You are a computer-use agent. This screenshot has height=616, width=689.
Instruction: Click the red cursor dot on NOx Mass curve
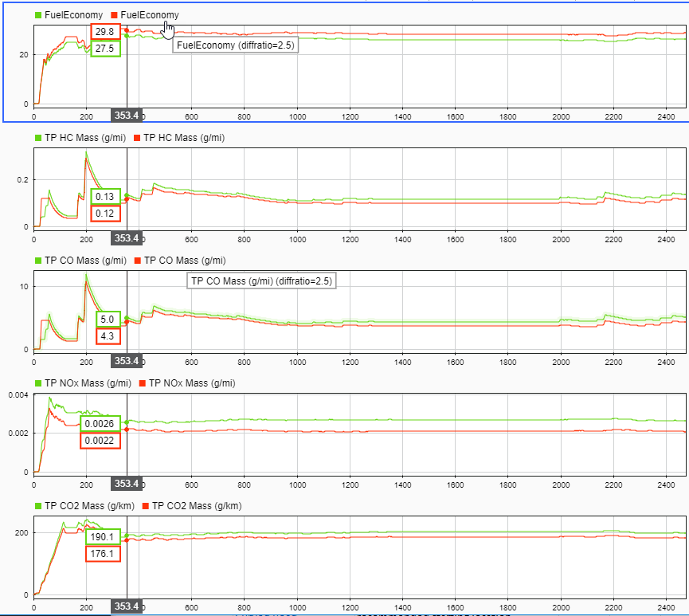(x=127, y=430)
